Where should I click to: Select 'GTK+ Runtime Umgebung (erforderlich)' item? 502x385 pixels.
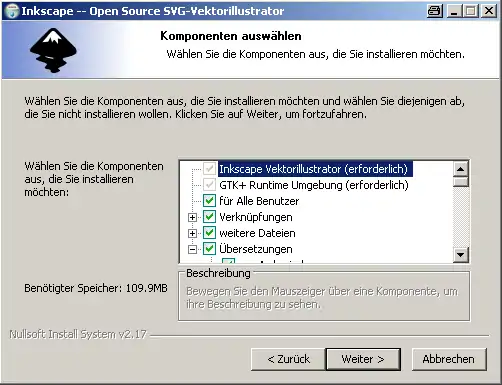click(x=314, y=185)
